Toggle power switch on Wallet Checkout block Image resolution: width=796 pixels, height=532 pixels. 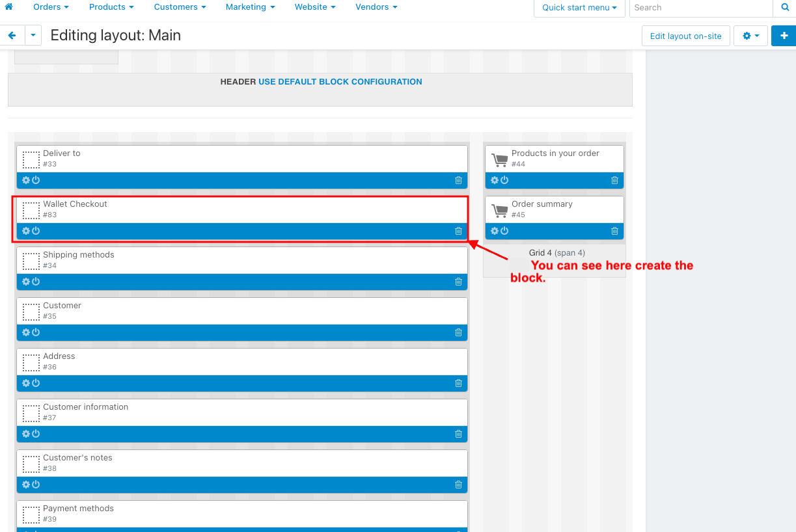click(x=36, y=231)
